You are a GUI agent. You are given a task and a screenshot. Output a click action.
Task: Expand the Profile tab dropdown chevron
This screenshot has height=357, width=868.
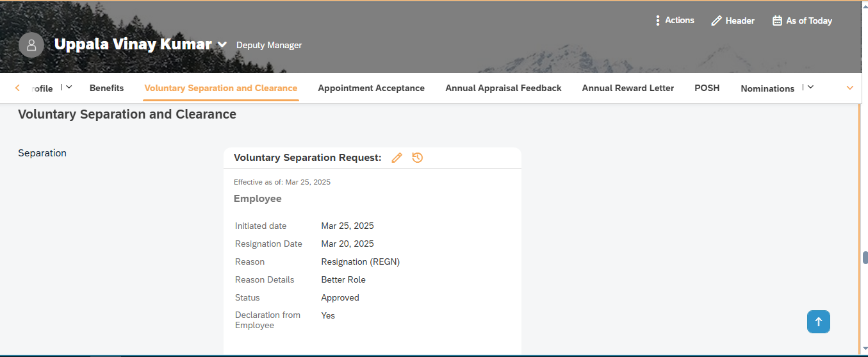[69, 87]
